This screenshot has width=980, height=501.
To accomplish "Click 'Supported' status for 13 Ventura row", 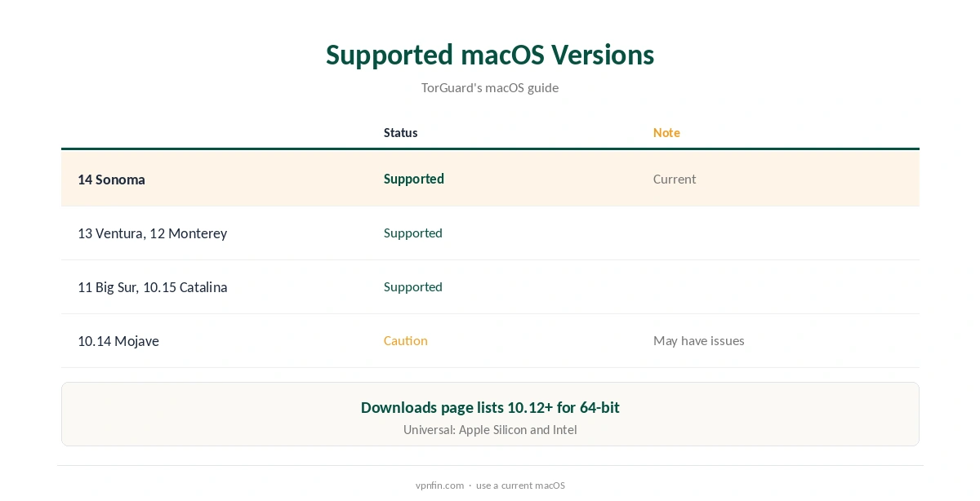I will point(413,233).
